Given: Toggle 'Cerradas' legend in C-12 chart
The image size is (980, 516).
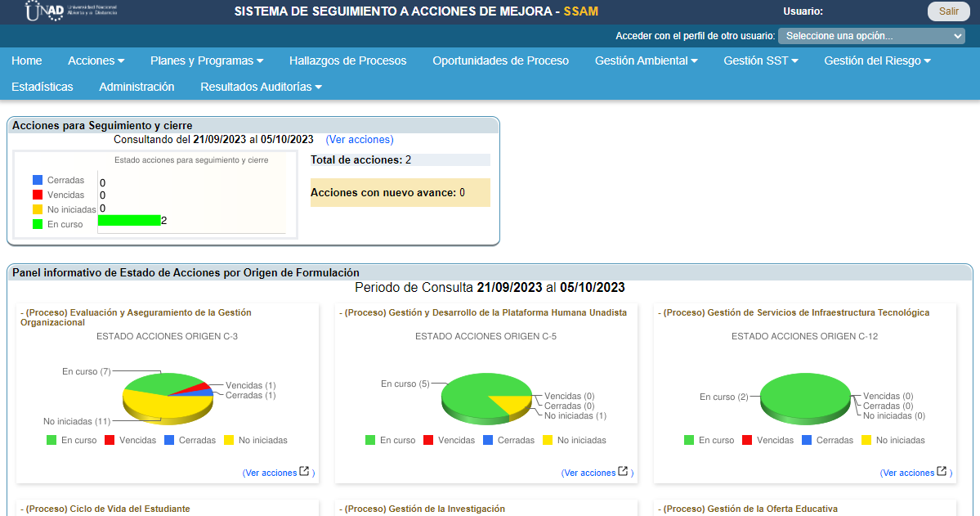Looking at the screenshot, I should (827, 440).
